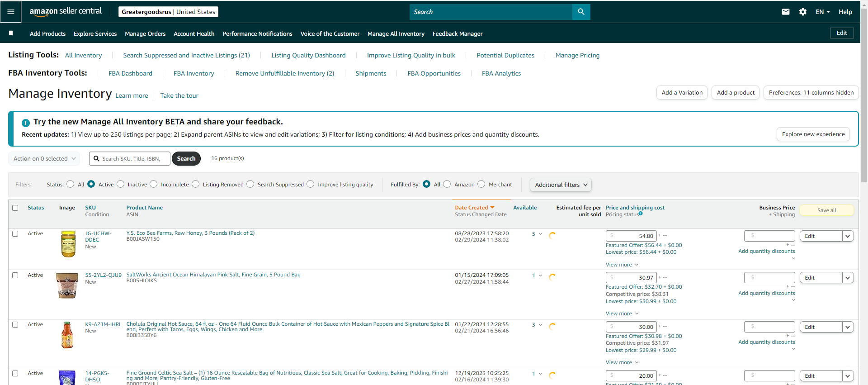868x385 pixels.
Task: Check the Y.S. Eco Bee Farms row
Action: click(15, 234)
